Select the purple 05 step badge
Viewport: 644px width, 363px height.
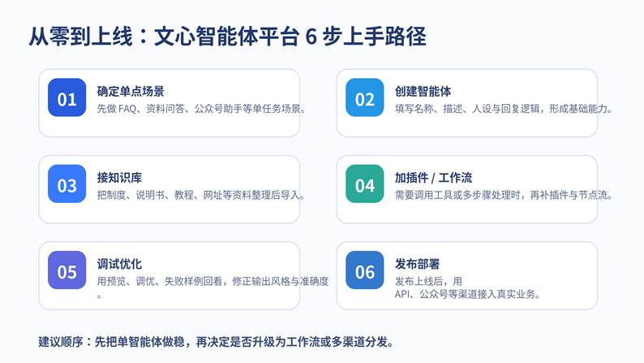[x=67, y=270]
